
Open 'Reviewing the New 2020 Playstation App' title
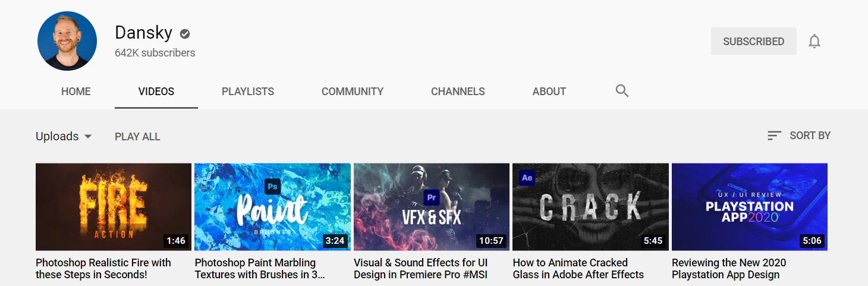[x=729, y=269]
